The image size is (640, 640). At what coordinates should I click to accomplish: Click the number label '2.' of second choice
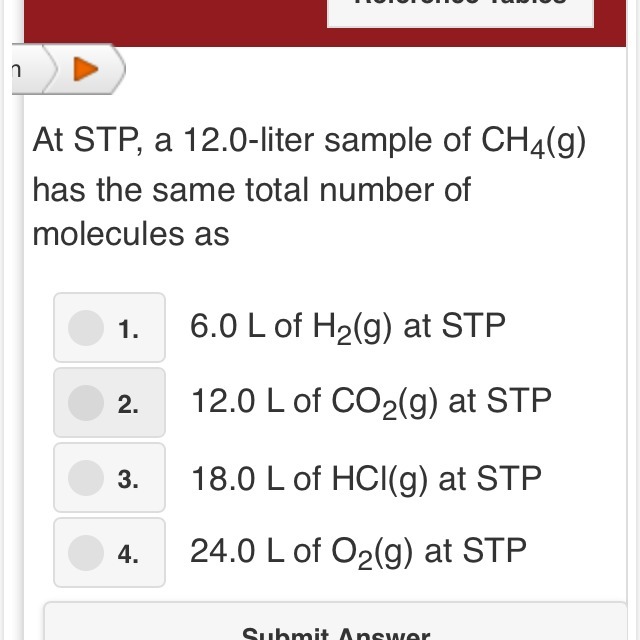point(127,404)
